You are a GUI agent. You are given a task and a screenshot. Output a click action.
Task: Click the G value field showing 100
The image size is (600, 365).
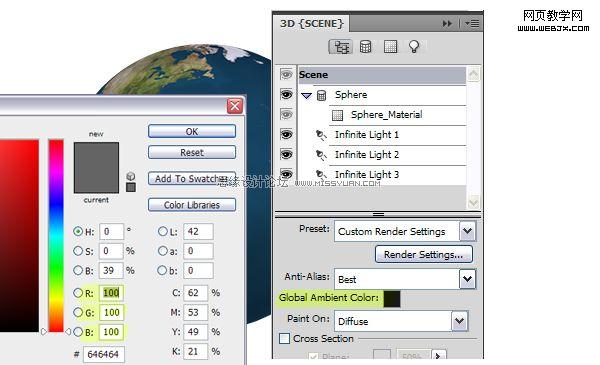(x=111, y=312)
